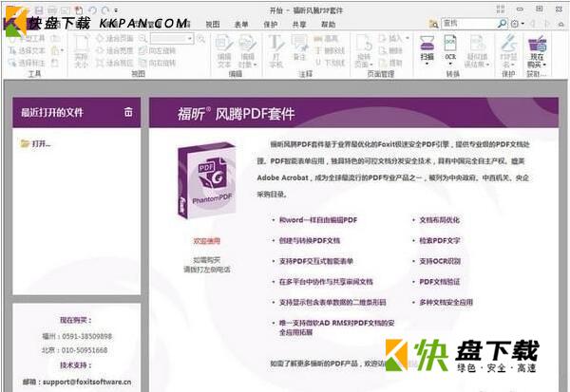Open the Share (共享) ribbon tab
The height and width of the screenshot is (392, 570).
click(x=299, y=24)
